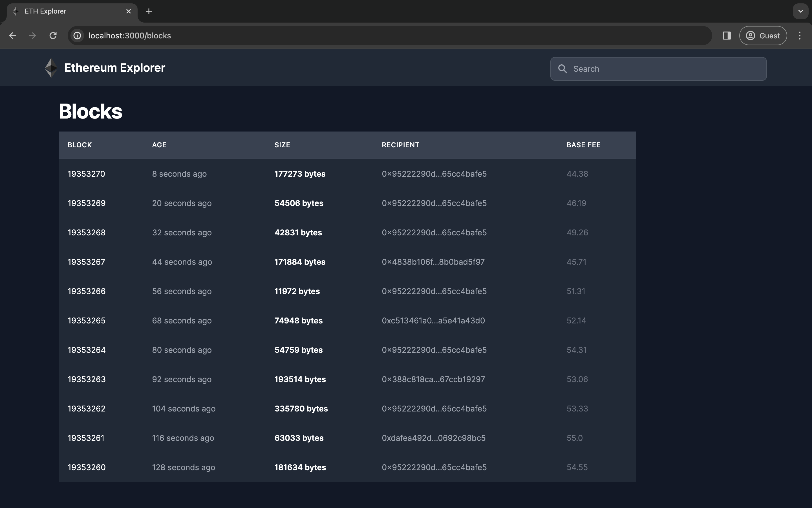Click the 181634 bytes size cell
812x508 pixels.
[x=300, y=467]
